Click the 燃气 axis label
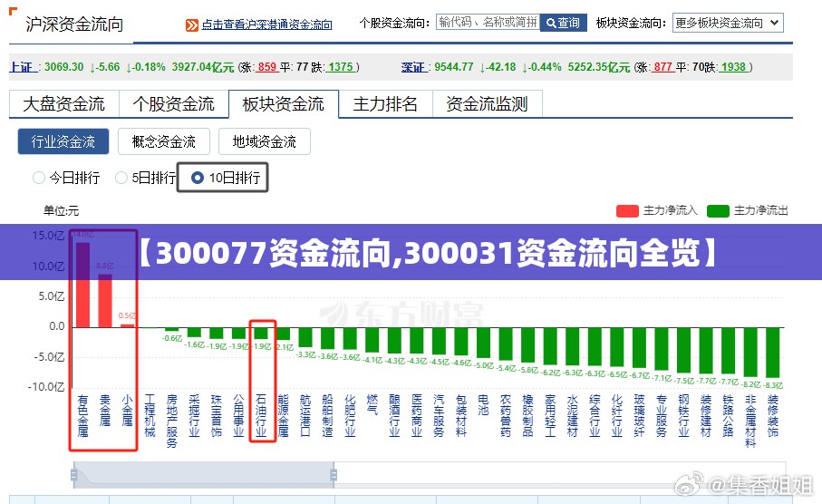Screen dimensions: 822x504 (x=372, y=405)
